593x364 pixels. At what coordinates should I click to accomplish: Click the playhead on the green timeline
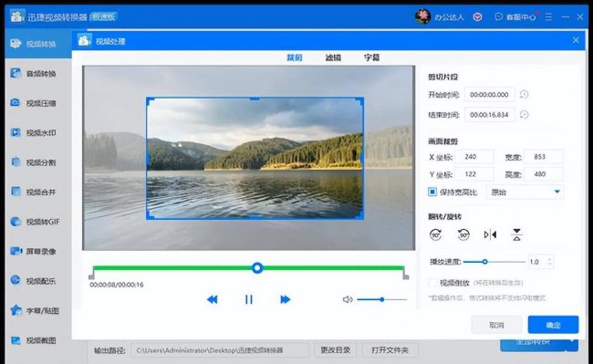point(257,268)
